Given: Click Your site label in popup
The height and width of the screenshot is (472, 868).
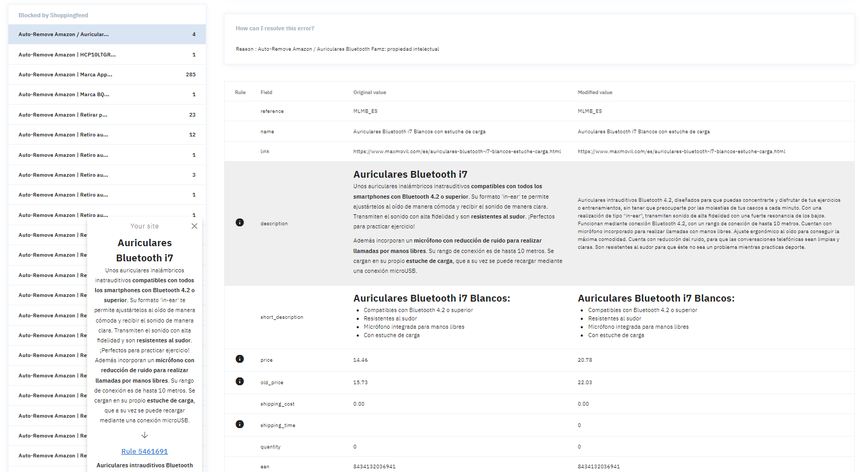Looking at the screenshot, I should (145, 226).
